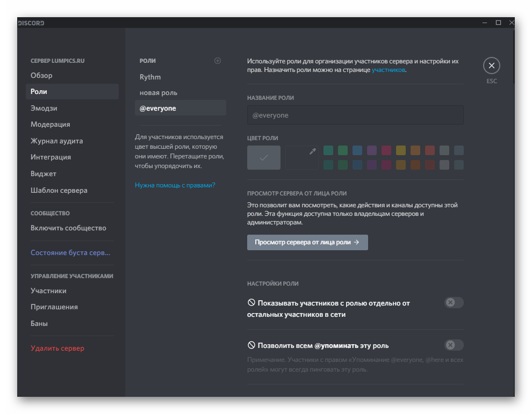532x414 pixels.
Task: Enable showing role members separately from others
Action: [x=454, y=302]
